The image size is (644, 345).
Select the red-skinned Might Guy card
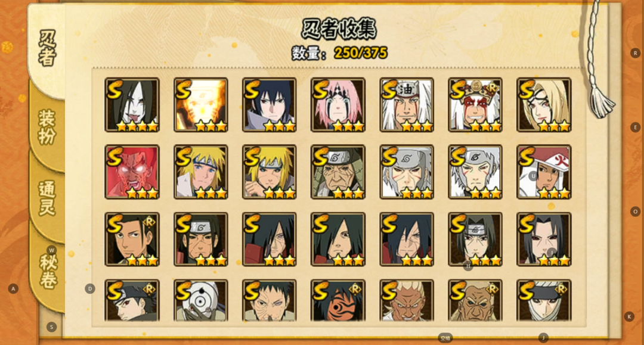pyautogui.click(x=132, y=172)
